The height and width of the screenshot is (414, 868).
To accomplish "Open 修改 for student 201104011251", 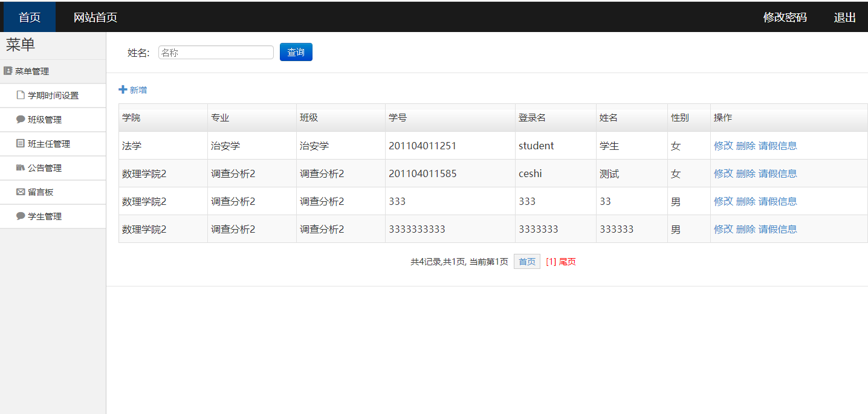I will [x=723, y=145].
